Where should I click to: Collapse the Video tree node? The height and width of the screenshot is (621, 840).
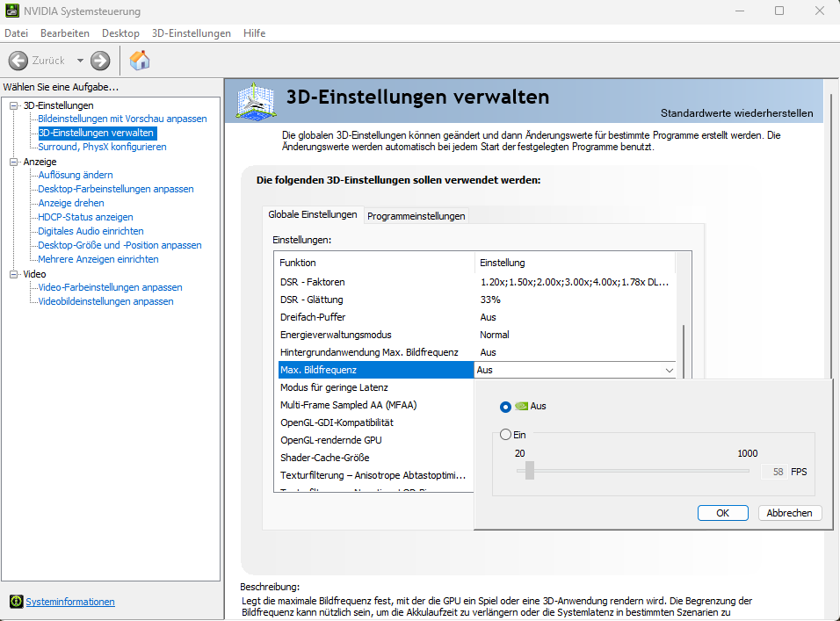(14, 274)
